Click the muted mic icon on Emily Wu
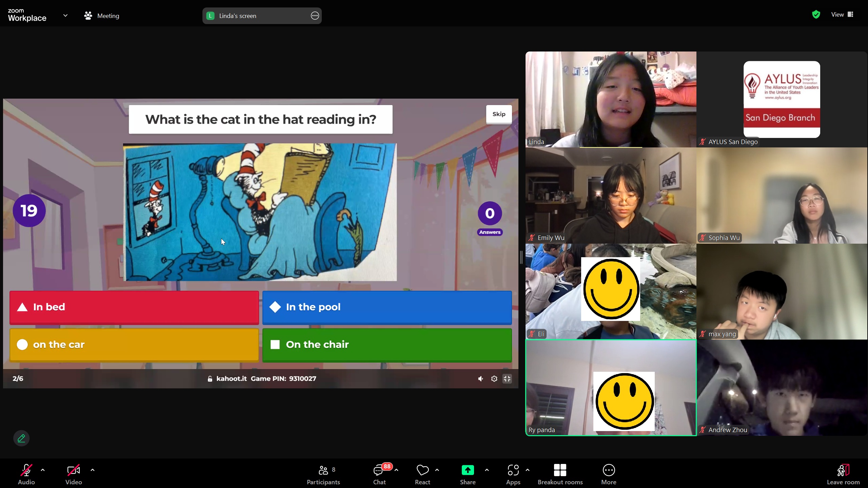Image resolution: width=868 pixels, height=488 pixels. [532, 238]
